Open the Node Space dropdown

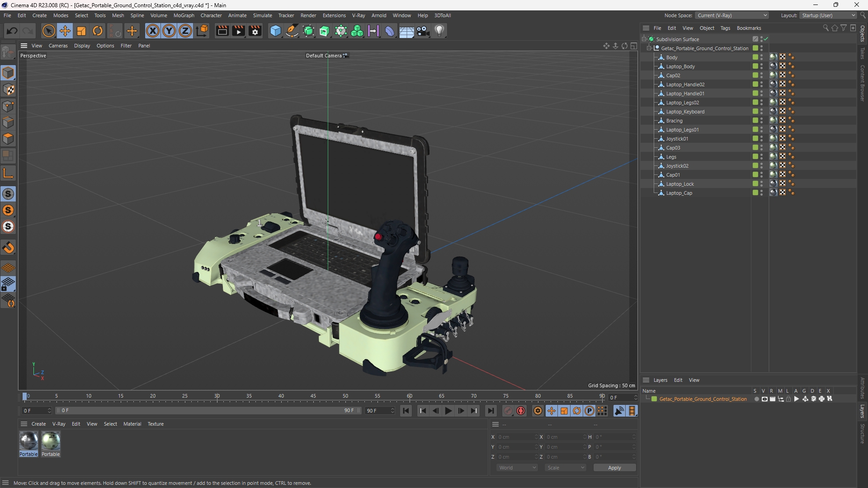(x=731, y=15)
